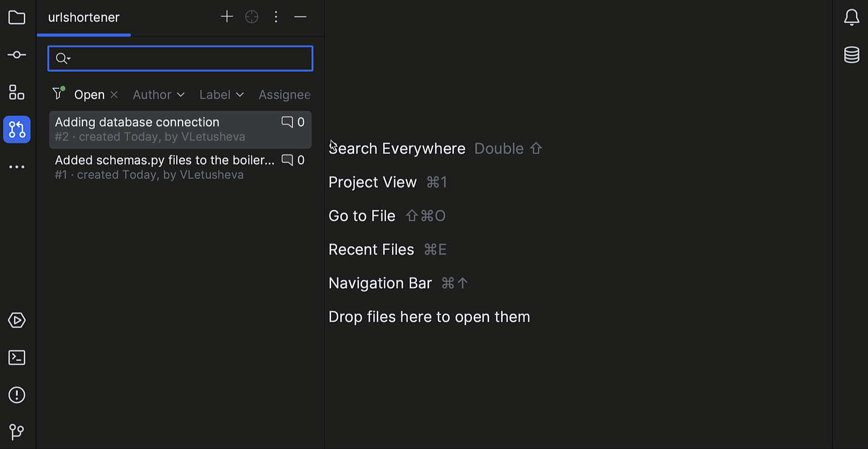Toggle the quick filter funnel icon
Viewport: 868px width, 449px height.
pyautogui.click(x=58, y=94)
